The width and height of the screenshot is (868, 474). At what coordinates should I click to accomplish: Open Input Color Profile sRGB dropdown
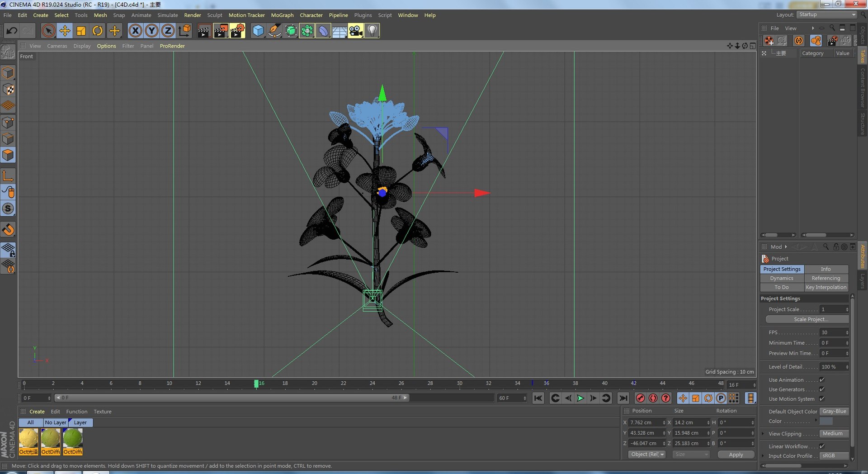835,455
